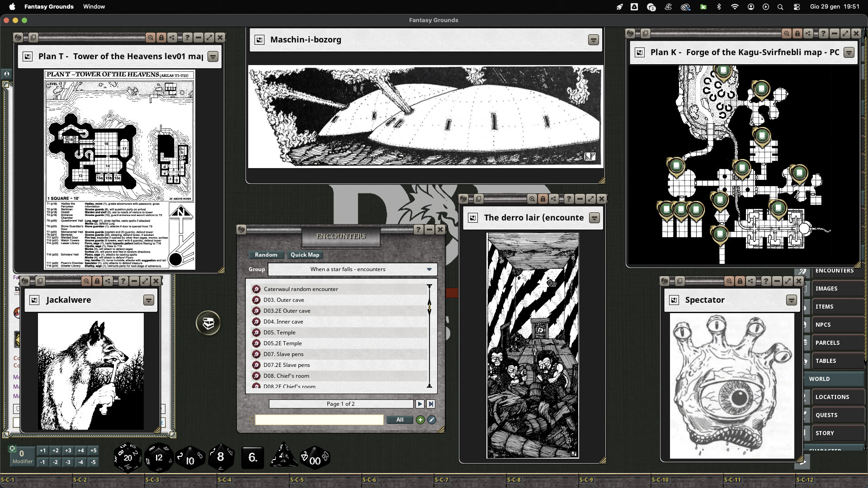
Task: Click the round shield button in the center
Action: (208, 323)
